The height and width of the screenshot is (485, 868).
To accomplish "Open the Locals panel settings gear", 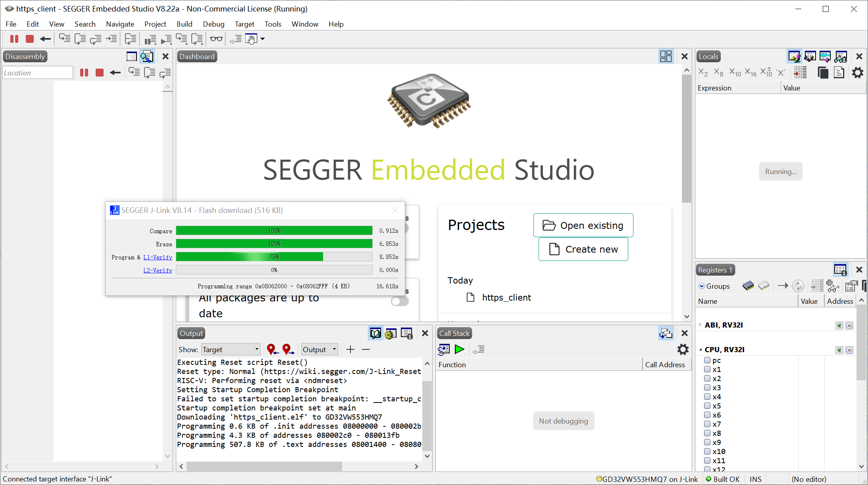I will click(x=857, y=73).
